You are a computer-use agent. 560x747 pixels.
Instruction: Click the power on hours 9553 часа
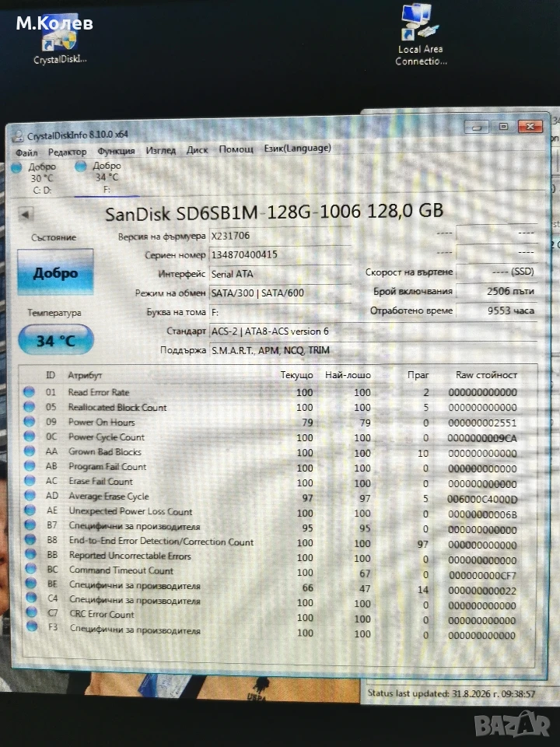tap(497, 310)
